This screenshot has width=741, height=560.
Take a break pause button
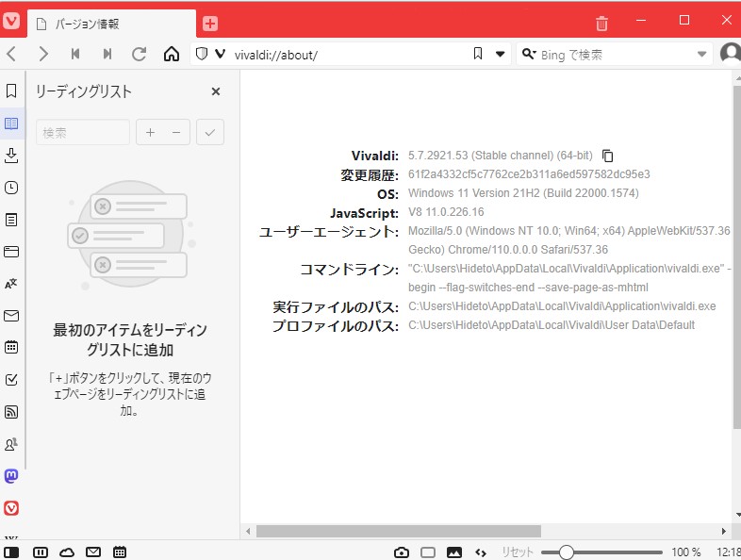coord(41,552)
